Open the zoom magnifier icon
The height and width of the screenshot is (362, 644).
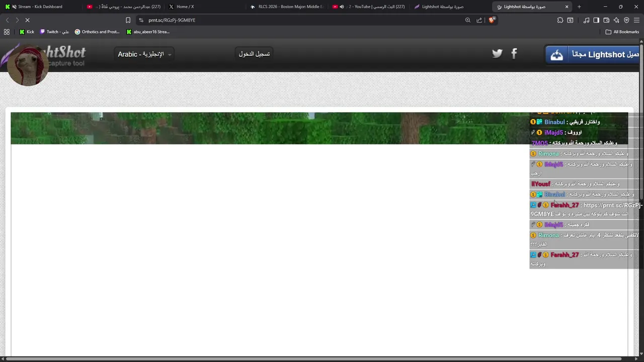click(468, 20)
